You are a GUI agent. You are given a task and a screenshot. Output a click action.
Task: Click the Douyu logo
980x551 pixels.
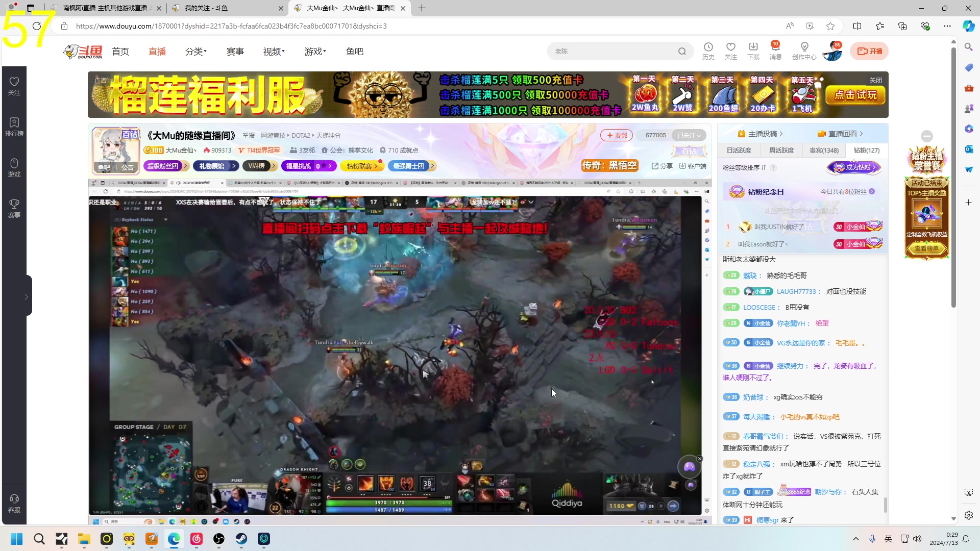83,52
